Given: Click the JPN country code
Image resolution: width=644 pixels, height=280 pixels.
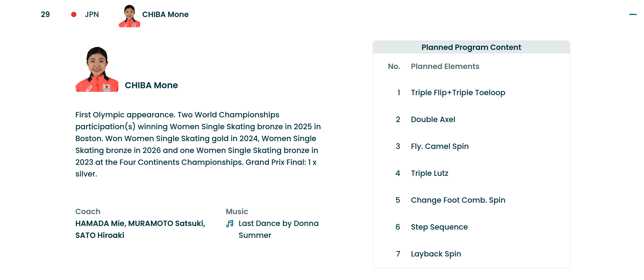Looking at the screenshot, I should tap(92, 15).
